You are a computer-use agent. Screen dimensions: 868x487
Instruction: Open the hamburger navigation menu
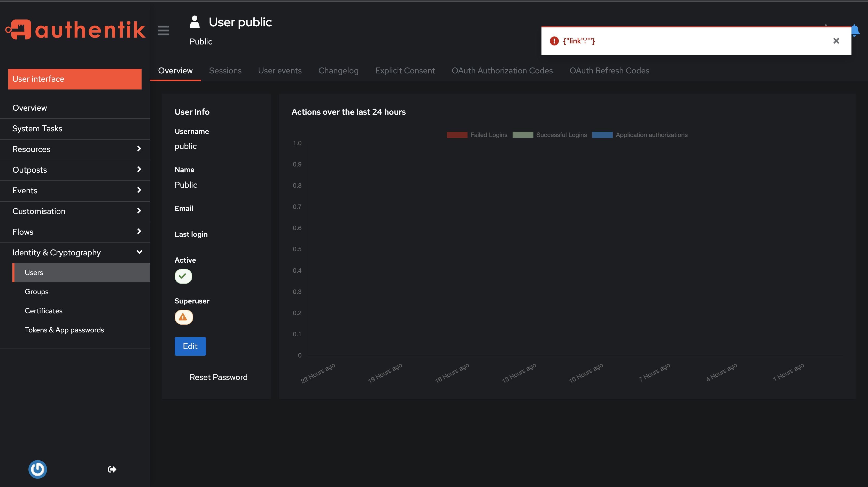point(164,30)
